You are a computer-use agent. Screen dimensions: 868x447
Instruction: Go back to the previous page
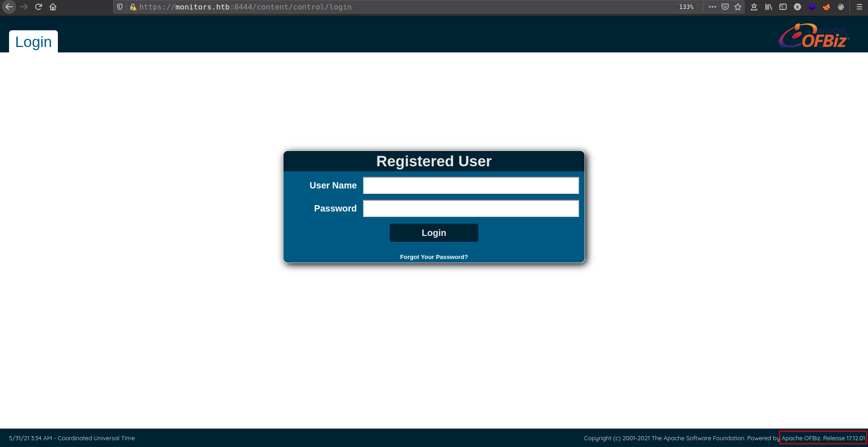[x=9, y=7]
